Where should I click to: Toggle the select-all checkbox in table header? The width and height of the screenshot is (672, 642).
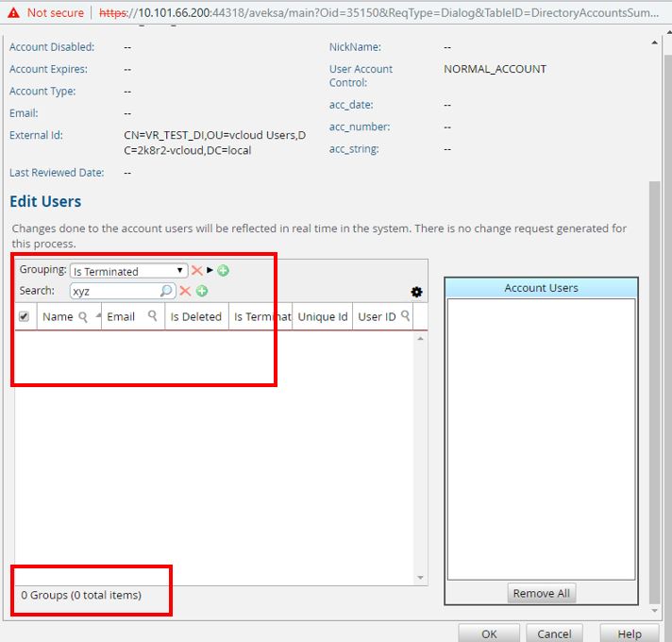(x=25, y=317)
